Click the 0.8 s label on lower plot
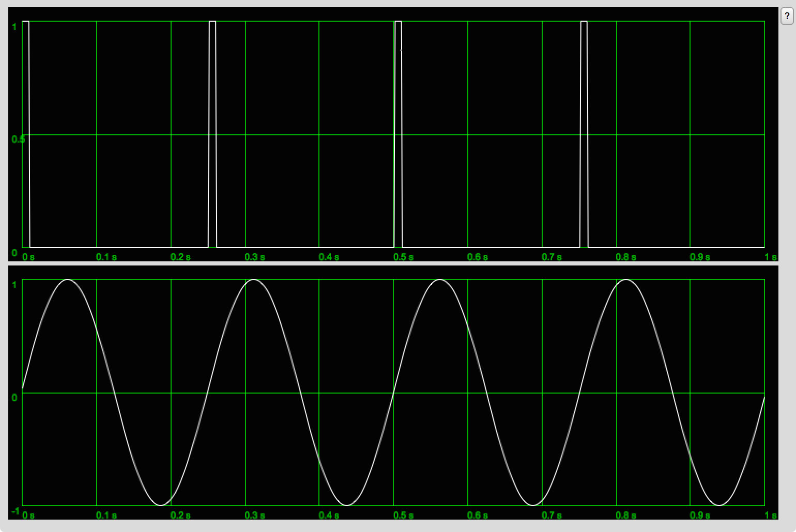The height and width of the screenshot is (532, 796). click(x=626, y=515)
